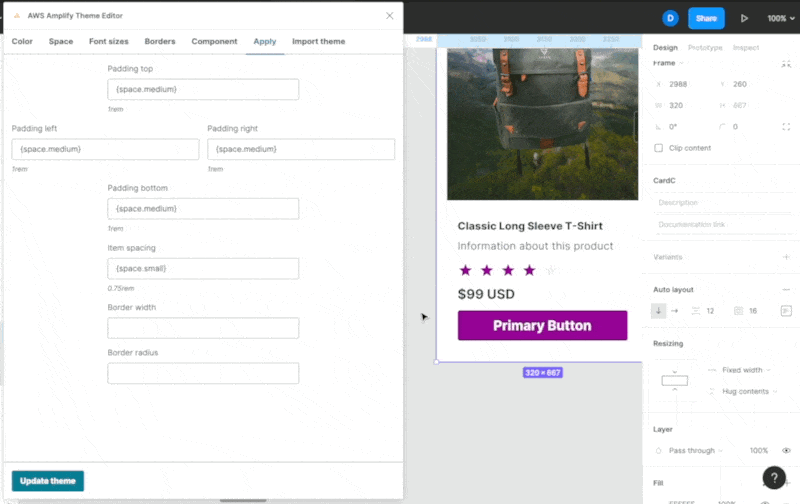The image size is (800, 504).
Task: Open the help question mark button
Action: pos(774,478)
